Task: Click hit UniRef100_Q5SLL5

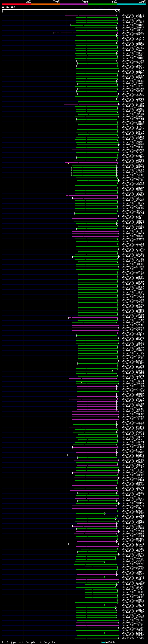Action: coord(133,68)
